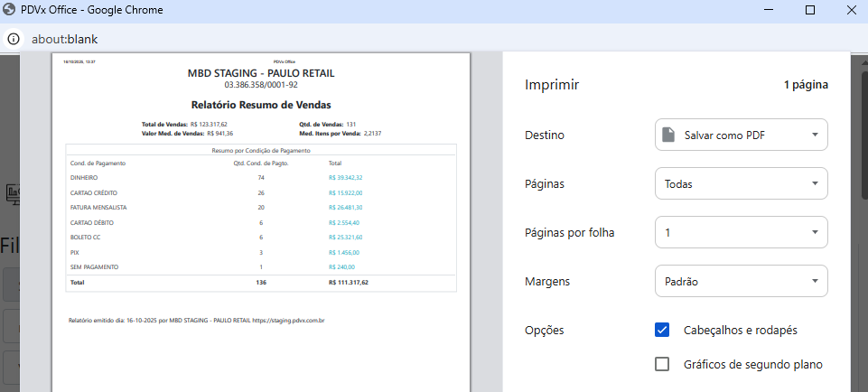Click the PDF document icon in Destino
The image size is (868, 392).
pos(668,135)
